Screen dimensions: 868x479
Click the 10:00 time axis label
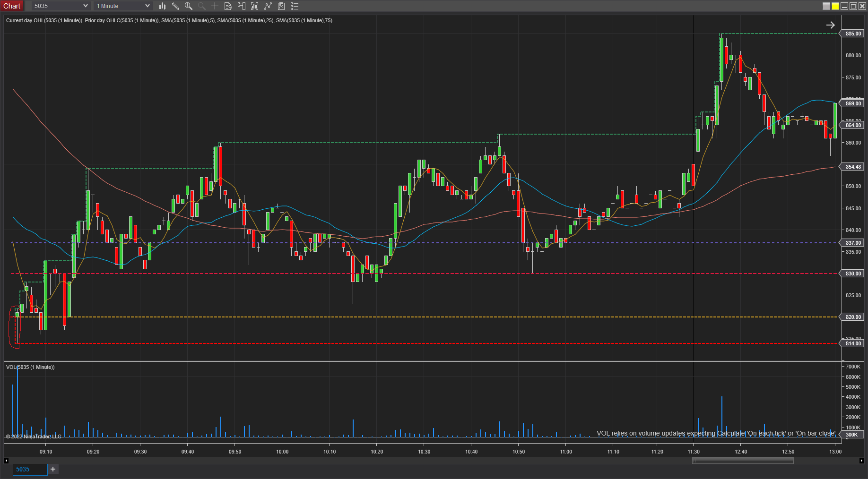[282, 452]
